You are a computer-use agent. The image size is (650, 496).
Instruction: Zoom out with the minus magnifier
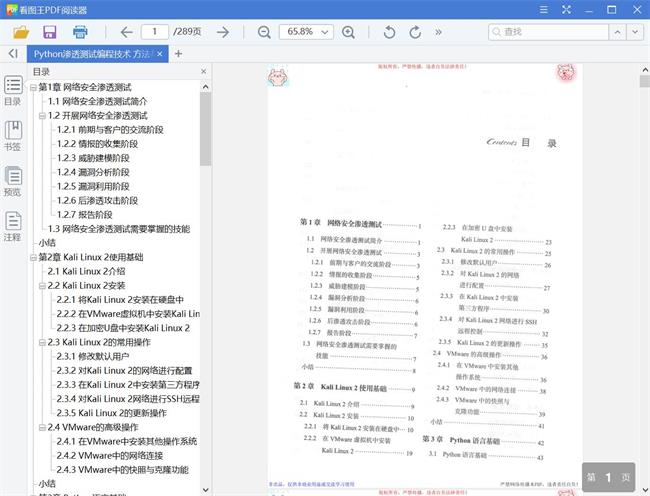(264, 32)
